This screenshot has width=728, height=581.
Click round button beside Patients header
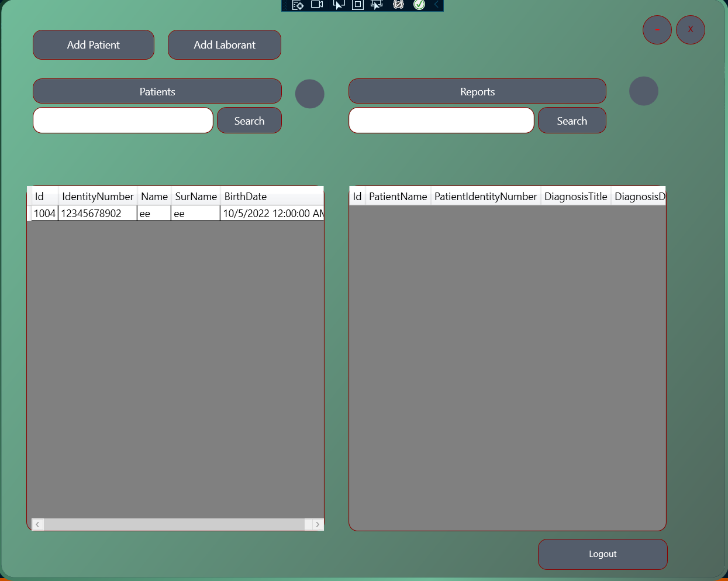point(310,94)
